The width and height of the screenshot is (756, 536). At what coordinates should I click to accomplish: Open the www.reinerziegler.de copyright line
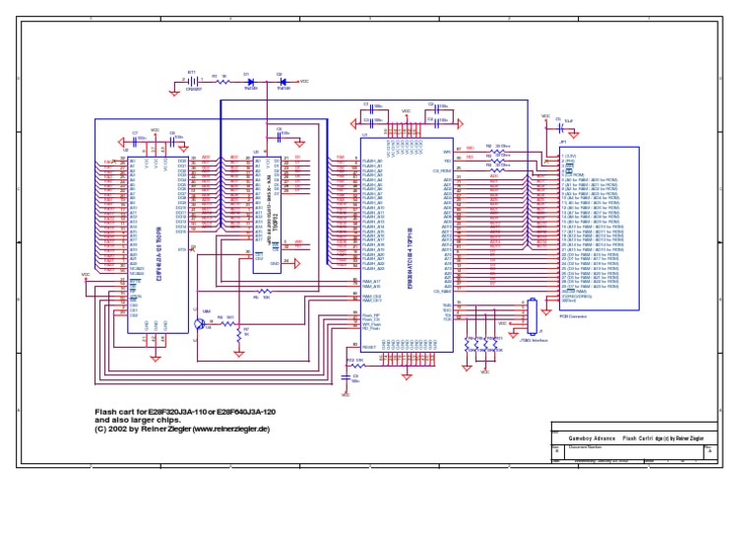point(182,429)
